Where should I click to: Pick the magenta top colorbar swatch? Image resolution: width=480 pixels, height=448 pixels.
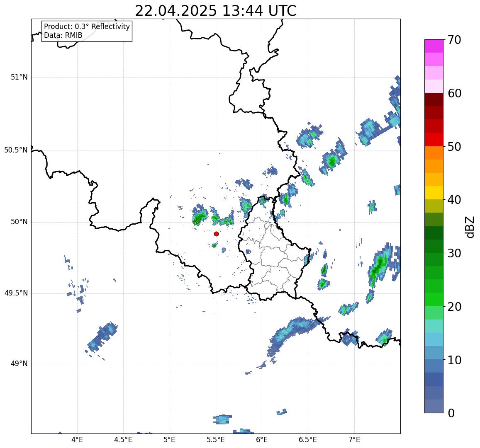(x=434, y=46)
